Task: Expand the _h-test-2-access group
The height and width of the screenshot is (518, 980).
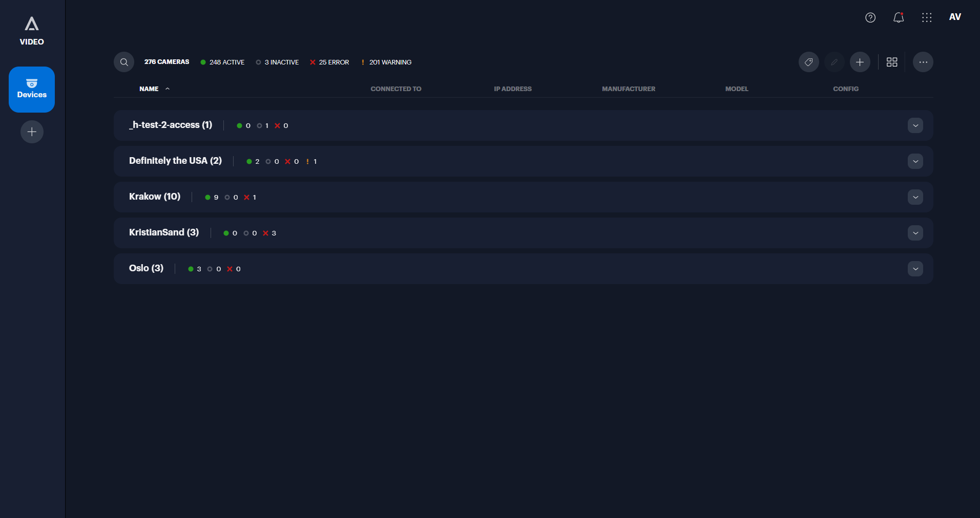Action: (x=915, y=125)
